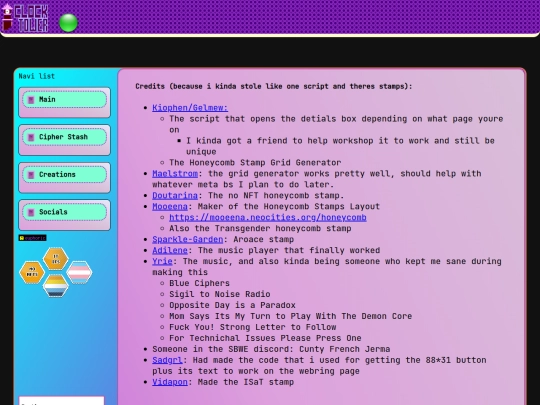Open the Main navigation section

point(64,100)
